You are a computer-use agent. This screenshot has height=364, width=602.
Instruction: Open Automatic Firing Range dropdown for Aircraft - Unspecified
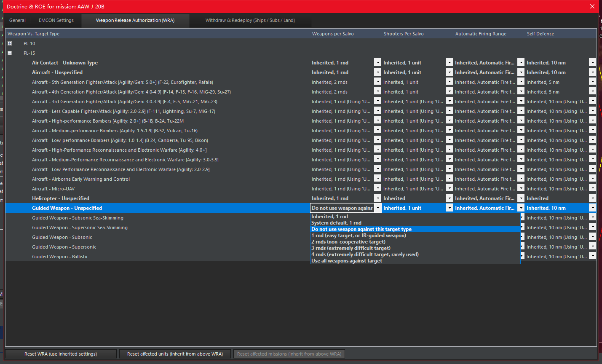coord(521,72)
